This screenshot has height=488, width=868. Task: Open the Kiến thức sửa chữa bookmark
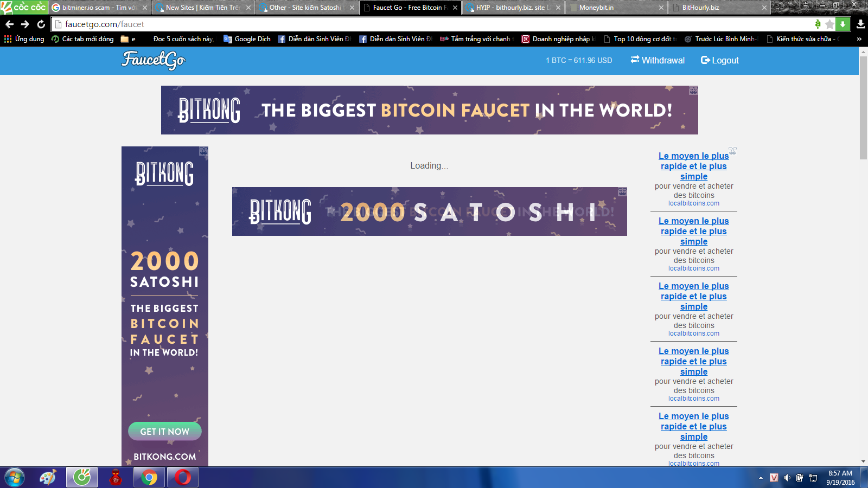pyautogui.click(x=803, y=39)
